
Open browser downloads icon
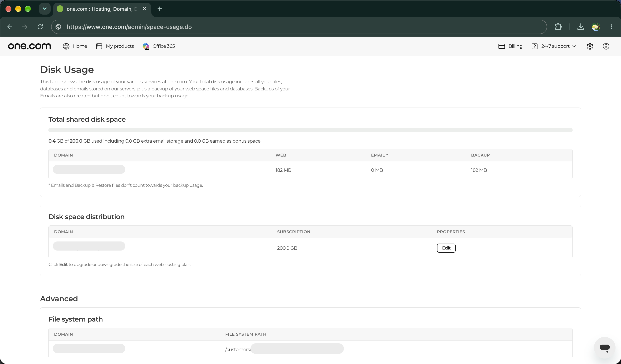[x=581, y=27]
